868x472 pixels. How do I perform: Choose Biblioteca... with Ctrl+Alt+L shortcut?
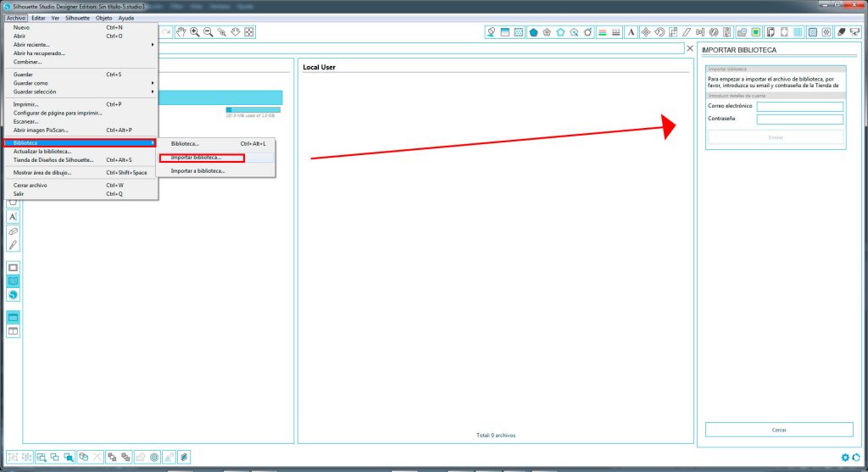pyautogui.click(x=216, y=143)
